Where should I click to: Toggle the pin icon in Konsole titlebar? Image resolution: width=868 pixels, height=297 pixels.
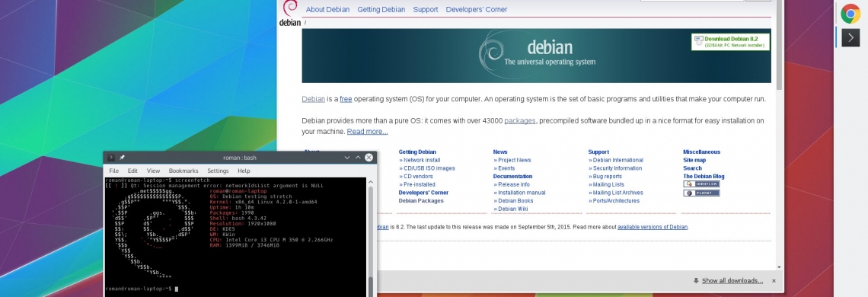pyautogui.click(x=122, y=158)
